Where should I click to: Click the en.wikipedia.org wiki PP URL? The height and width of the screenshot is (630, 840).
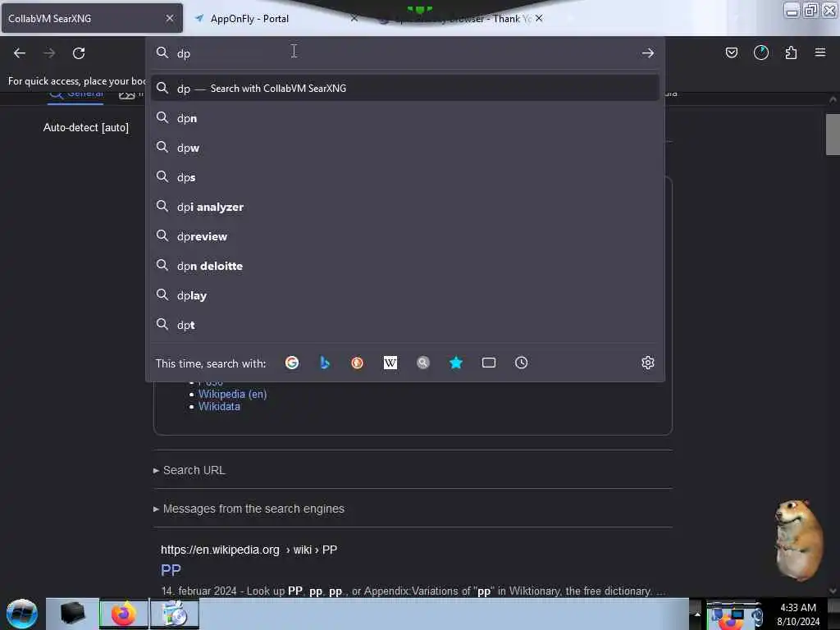point(249,550)
